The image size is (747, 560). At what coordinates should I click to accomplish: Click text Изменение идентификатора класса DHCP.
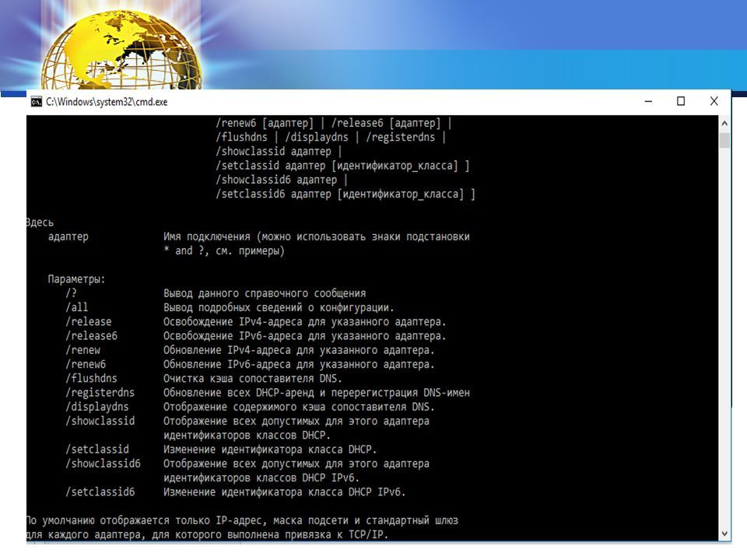pos(270,450)
